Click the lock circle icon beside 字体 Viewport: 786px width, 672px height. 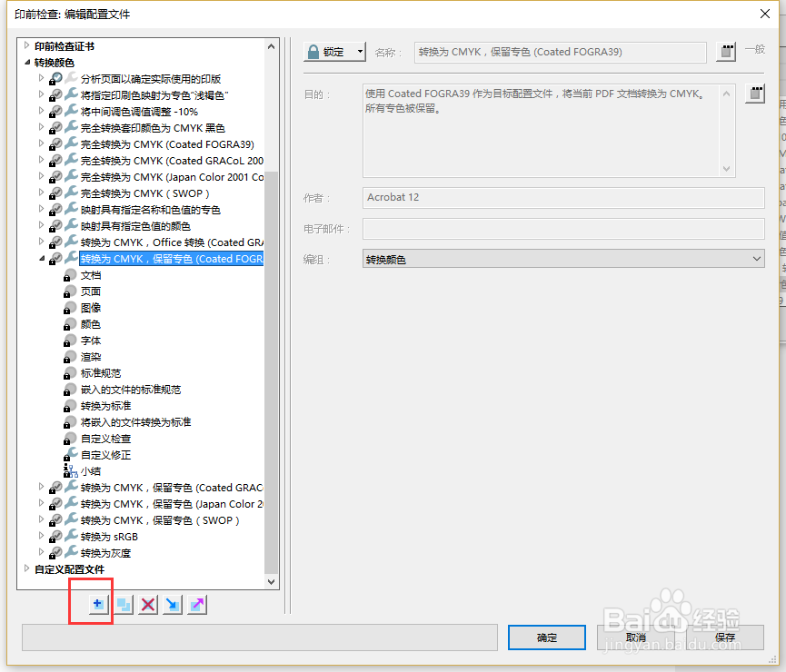(70, 341)
